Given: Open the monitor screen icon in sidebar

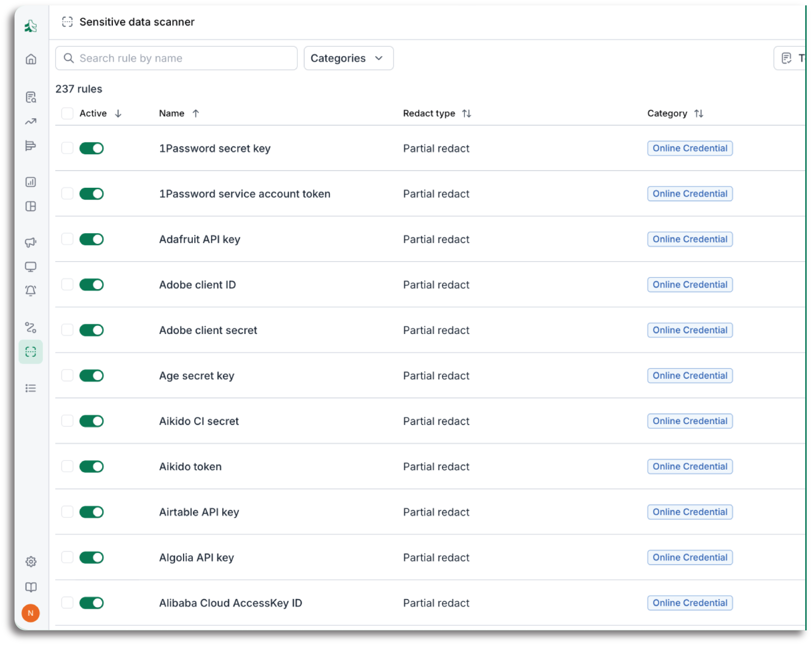Looking at the screenshot, I should click(x=31, y=267).
